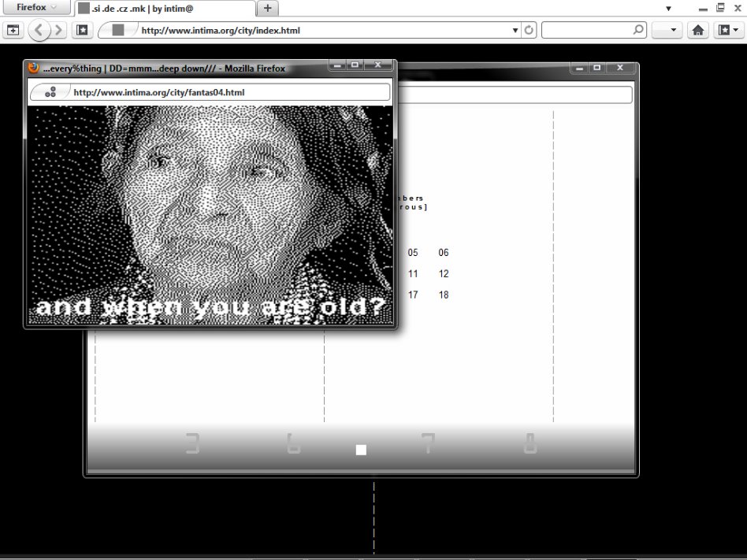Expand the list all tabs arrow
This screenshot has height=560, width=747.
tap(668, 9)
